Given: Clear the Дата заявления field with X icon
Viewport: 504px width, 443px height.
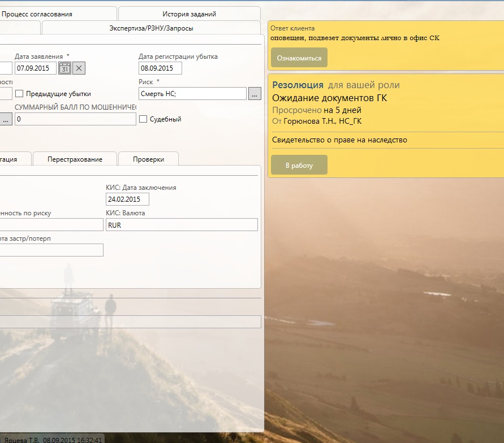Looking at the screenshot, I should (79, 68).
